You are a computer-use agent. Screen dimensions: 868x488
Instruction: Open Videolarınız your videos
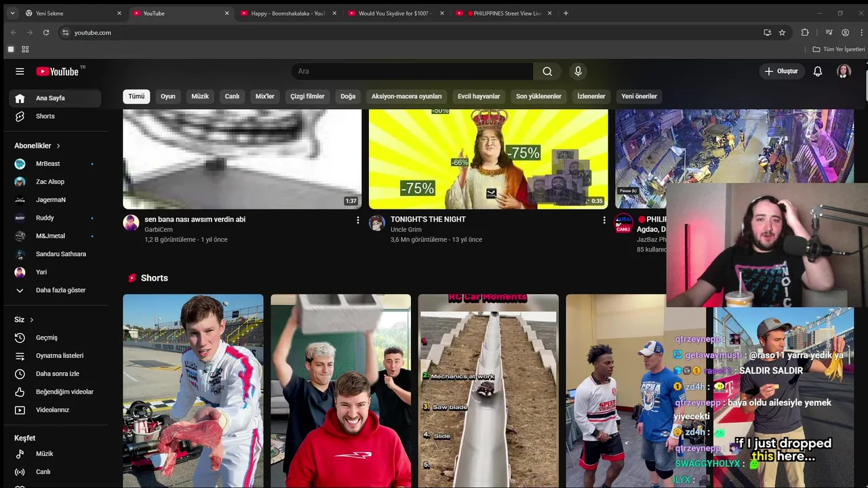56,410
